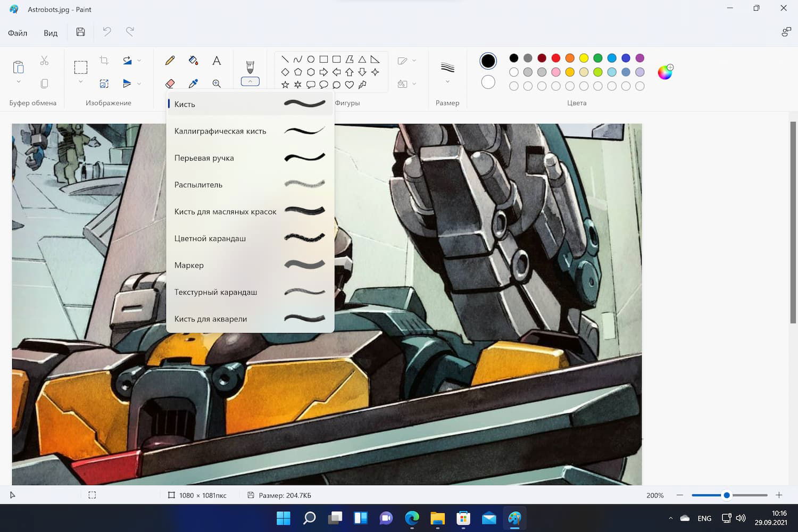Pick the yellow color swatch
This screenshot has height=532, width=798.
(x=584, y=58)
